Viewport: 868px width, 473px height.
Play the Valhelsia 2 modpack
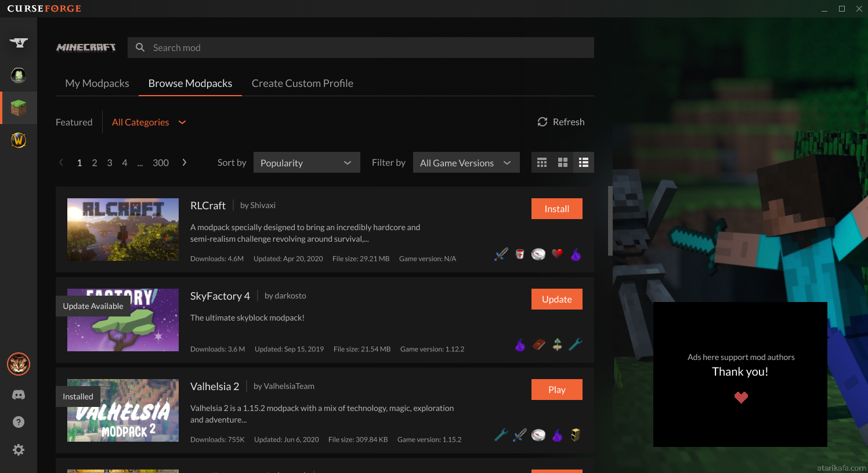coord(557,390)
